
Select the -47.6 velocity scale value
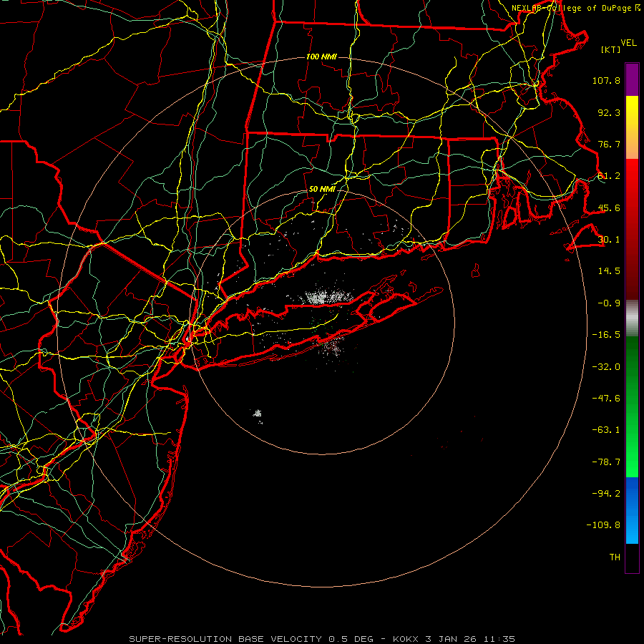606,399
